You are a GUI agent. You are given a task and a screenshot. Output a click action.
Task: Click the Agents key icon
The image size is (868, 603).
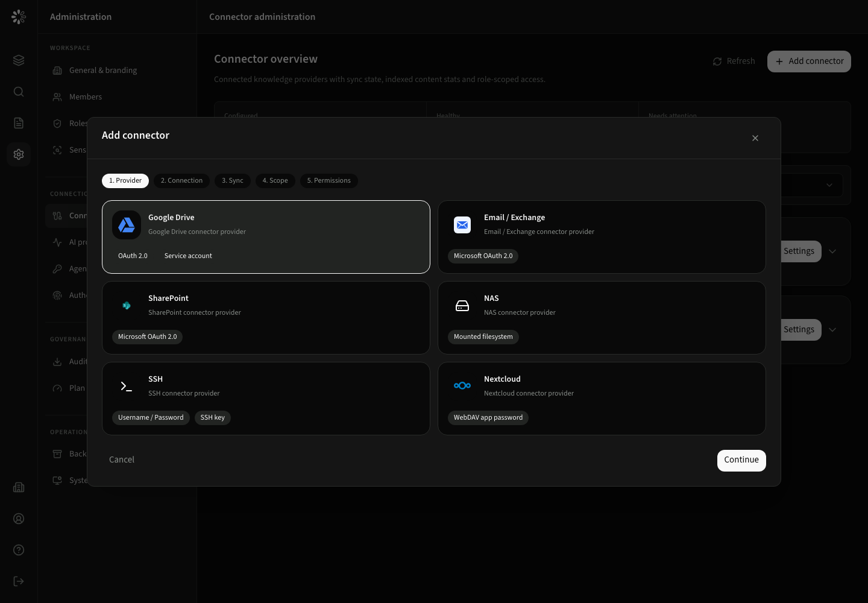(x=57, y=269)
